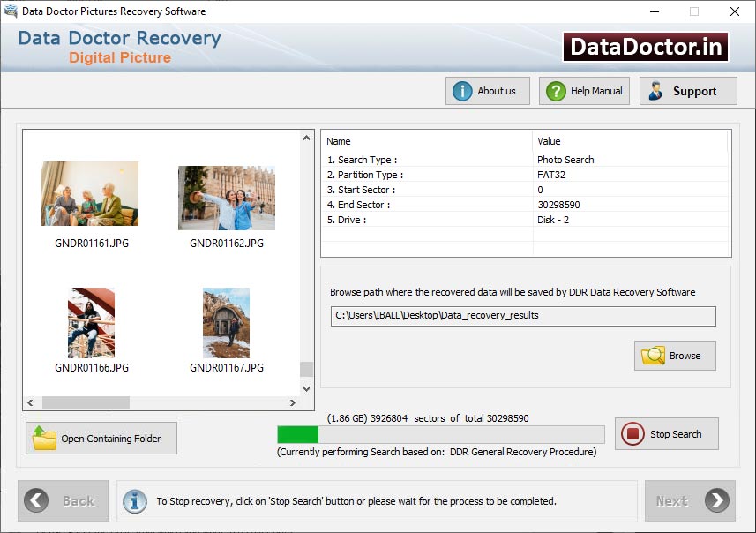The height and width of the screenshot is (533, 756).
Task: Click the info icon beside the stop recovery message
Action: [134, 500]
